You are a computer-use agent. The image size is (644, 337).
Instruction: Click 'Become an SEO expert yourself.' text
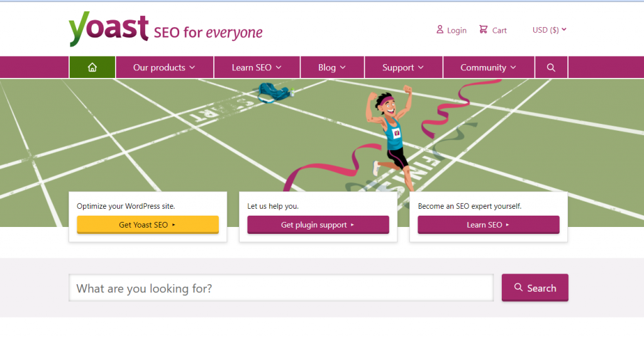pos(469,206)
